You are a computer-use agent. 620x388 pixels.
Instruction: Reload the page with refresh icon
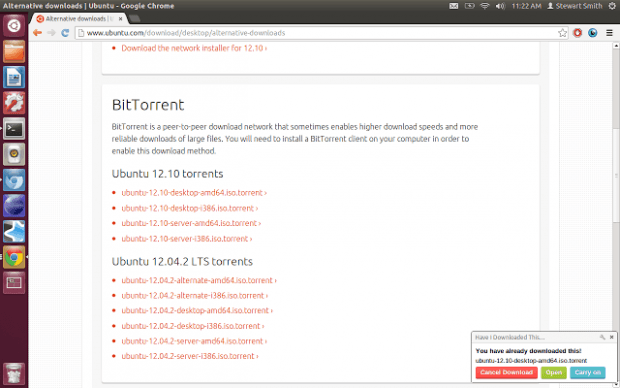[x=65, y=33]
